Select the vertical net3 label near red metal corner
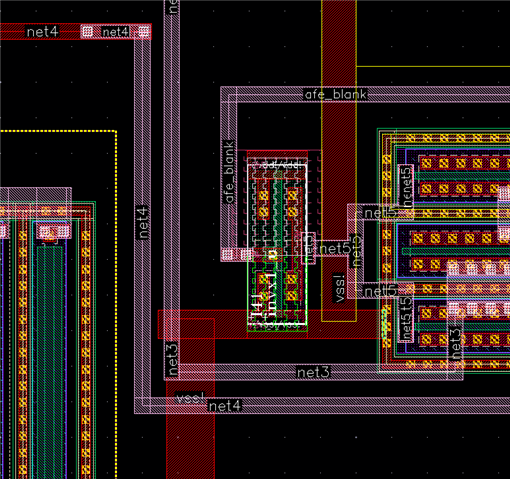 coord(172,359)
